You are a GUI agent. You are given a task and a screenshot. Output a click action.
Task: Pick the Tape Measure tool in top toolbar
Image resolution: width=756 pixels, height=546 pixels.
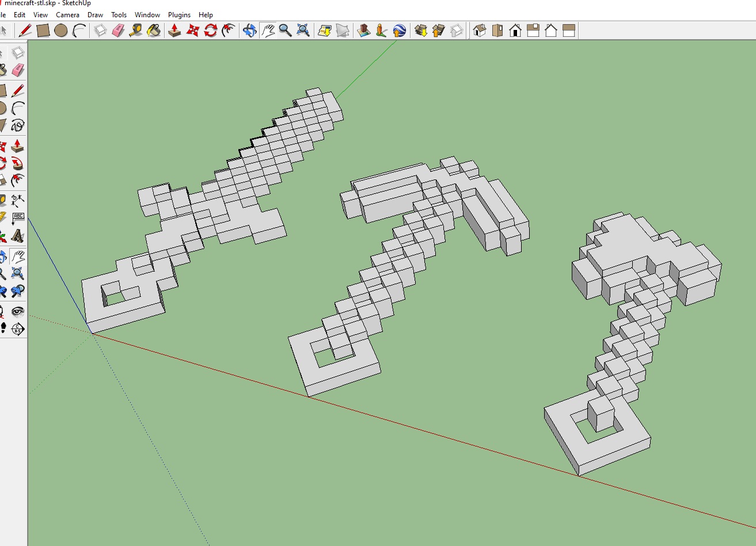(x=136, y=30)
